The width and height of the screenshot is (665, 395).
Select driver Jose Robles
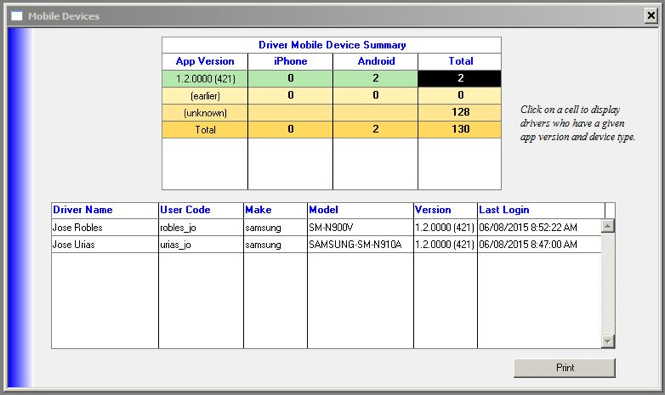(x=105, y=227)
